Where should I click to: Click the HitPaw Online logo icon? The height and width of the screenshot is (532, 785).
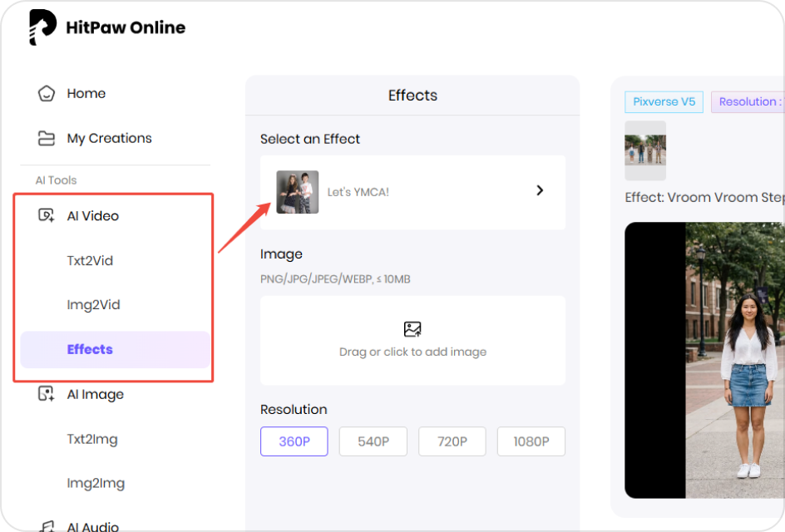[x=42, y=27]
